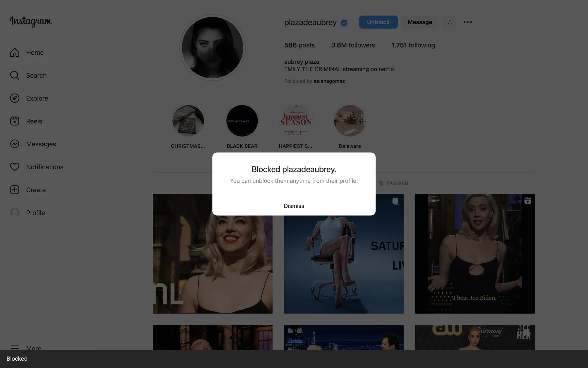The width and height of the screenshot is (588, 368).
Task: Open the Notifications heart icon
Action: [15, 167]
